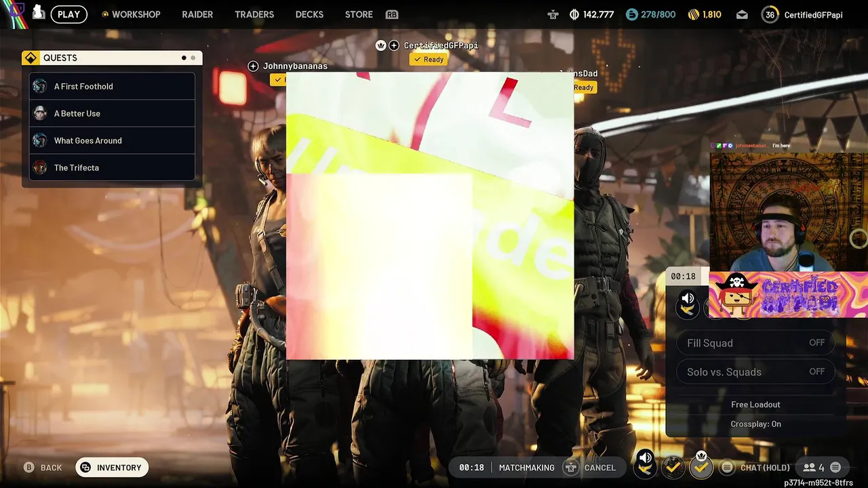
Task: Open the CertifiedGFPapi profile name in the top bar
Action: 813,14
